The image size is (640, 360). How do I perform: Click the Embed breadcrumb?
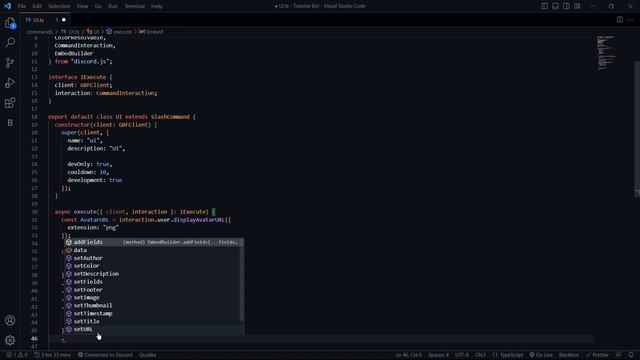click(151, 32)
